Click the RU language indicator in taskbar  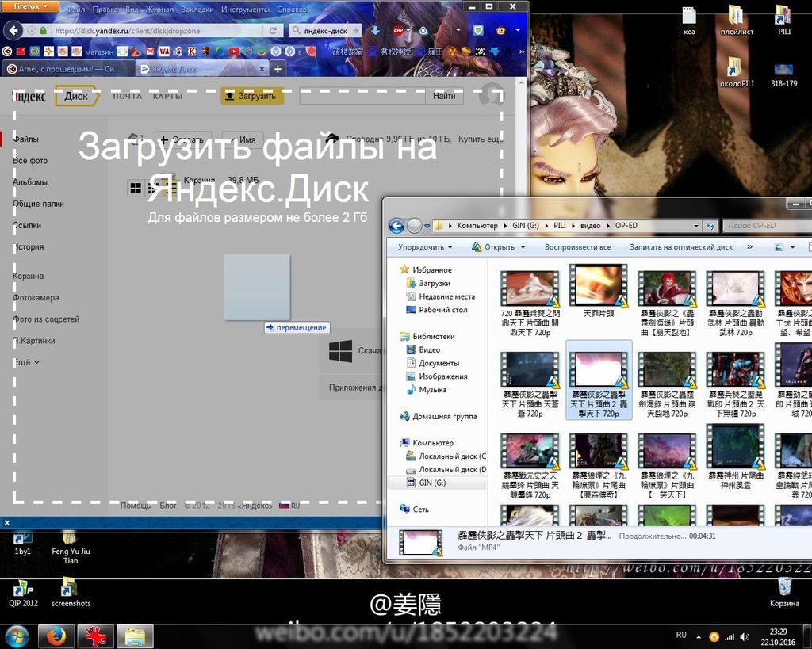tap(681, 635)
